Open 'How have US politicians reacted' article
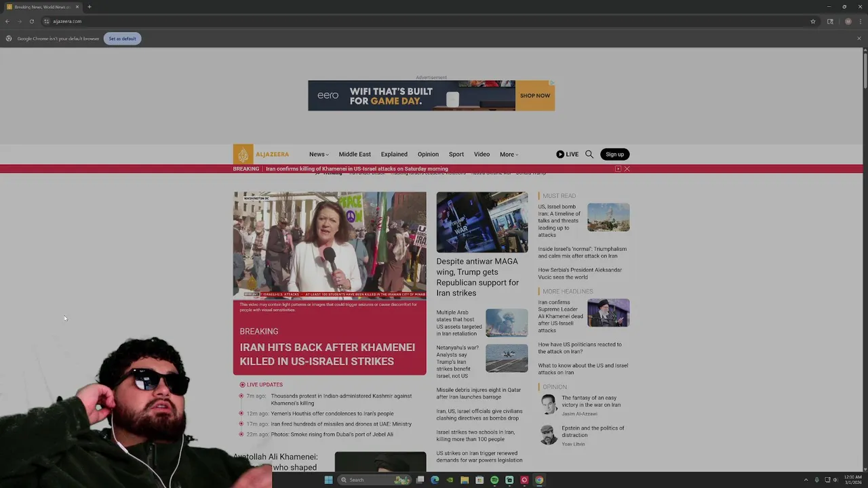868x488 pixels. click(580, 348)
